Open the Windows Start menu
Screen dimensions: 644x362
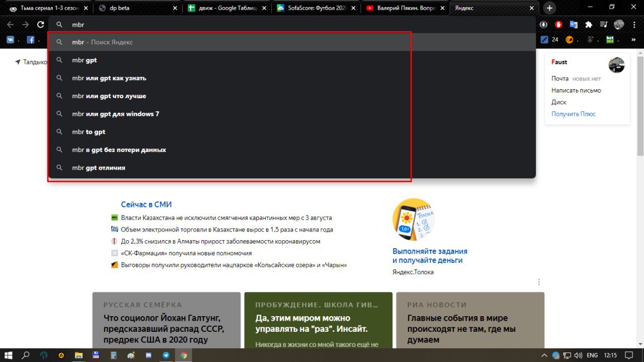coord(9,355)
